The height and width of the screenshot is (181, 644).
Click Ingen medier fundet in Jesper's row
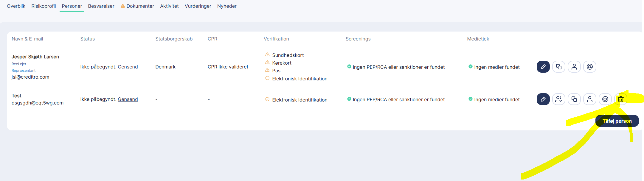point(497,67)
